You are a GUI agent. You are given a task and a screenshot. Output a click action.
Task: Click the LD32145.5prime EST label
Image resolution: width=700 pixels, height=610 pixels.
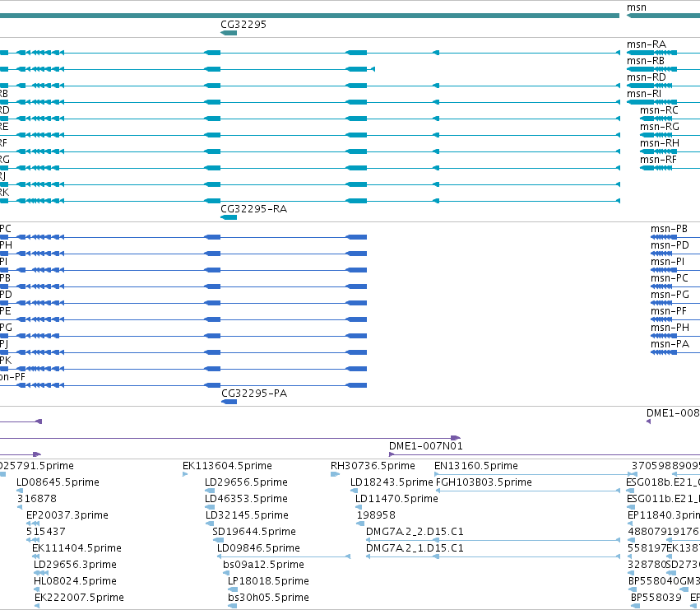click(x=247, y=515)
